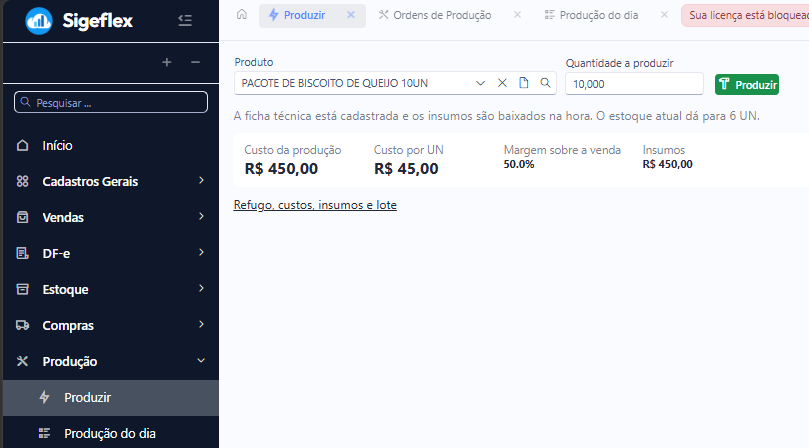Click the Produção tools icon

[x=22, y=361]
